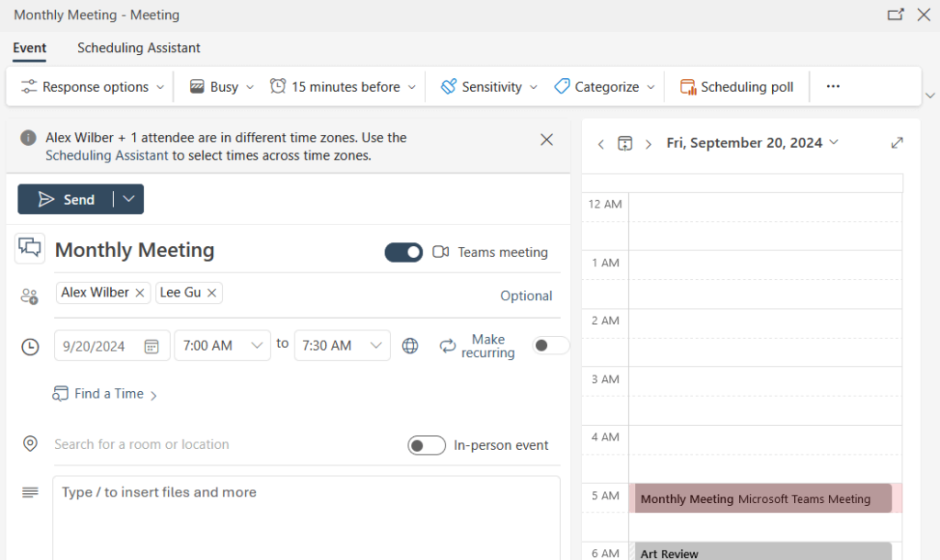Turn off the Teams meeting toggle
The width and height of the screenshot is (940, 560).
[x=404, y=252]
